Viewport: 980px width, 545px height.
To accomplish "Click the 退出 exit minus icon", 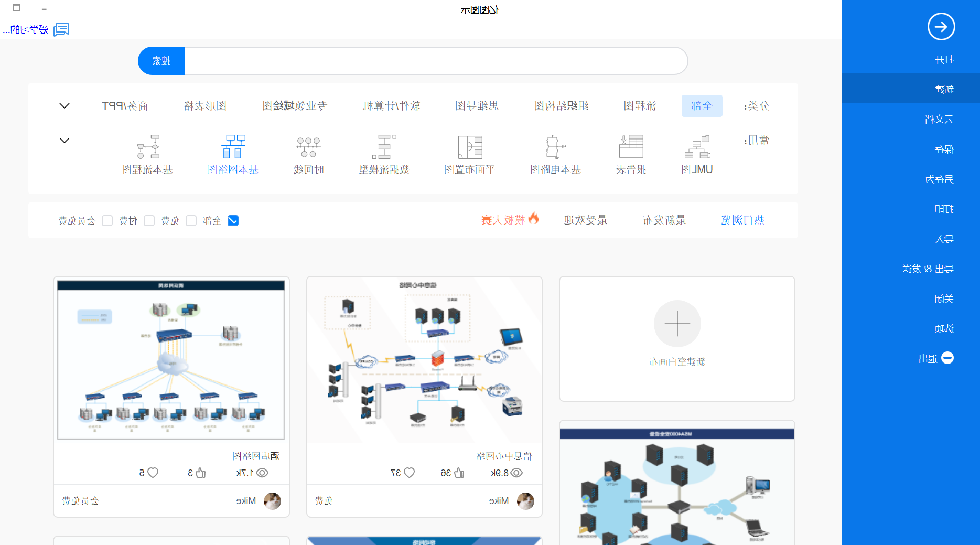I will click(947, 358).
